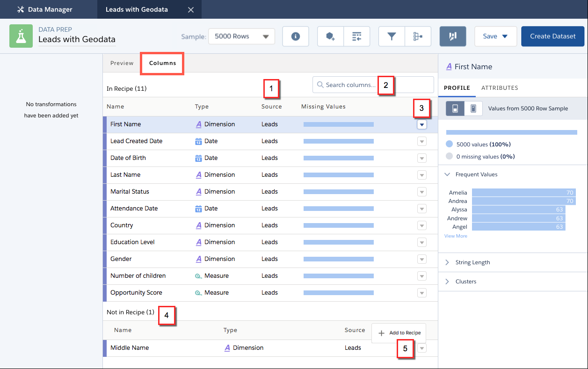Click the column list icon button
The width and height of the screenshot is (588, 369).
pyautogui.click(x=357, y=36)
